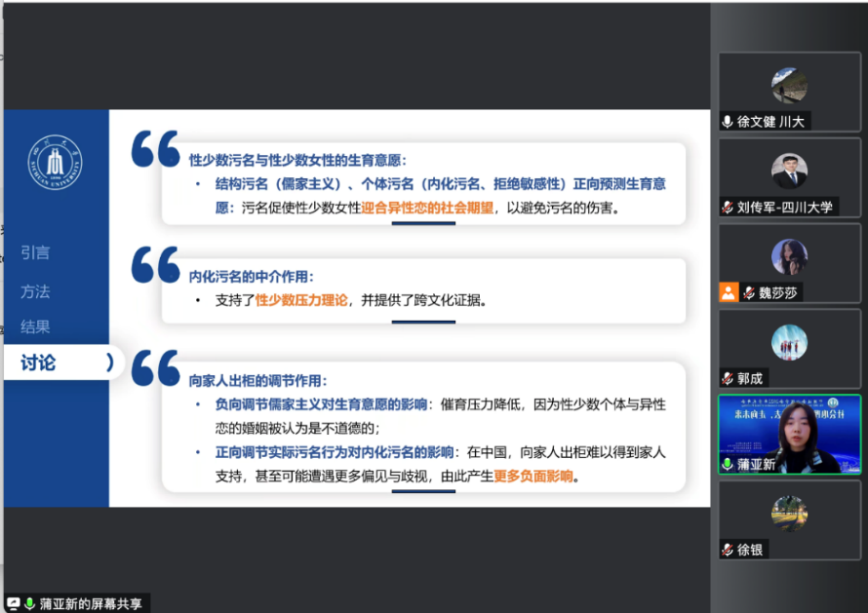Viewport: 868px width, 613px height.
Task: Click the link 迎合异性恋的社会期望
Action: [426, 209]
